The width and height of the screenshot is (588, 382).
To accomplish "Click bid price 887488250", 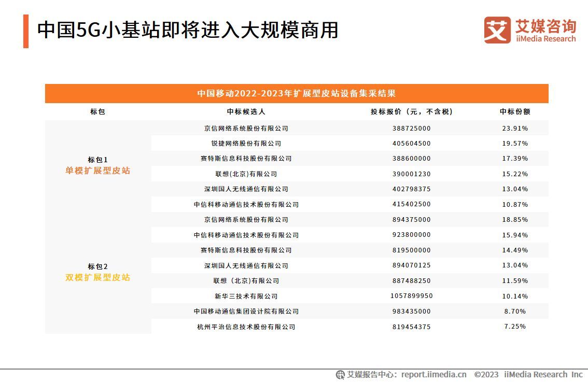I will (x=412, y=281).
